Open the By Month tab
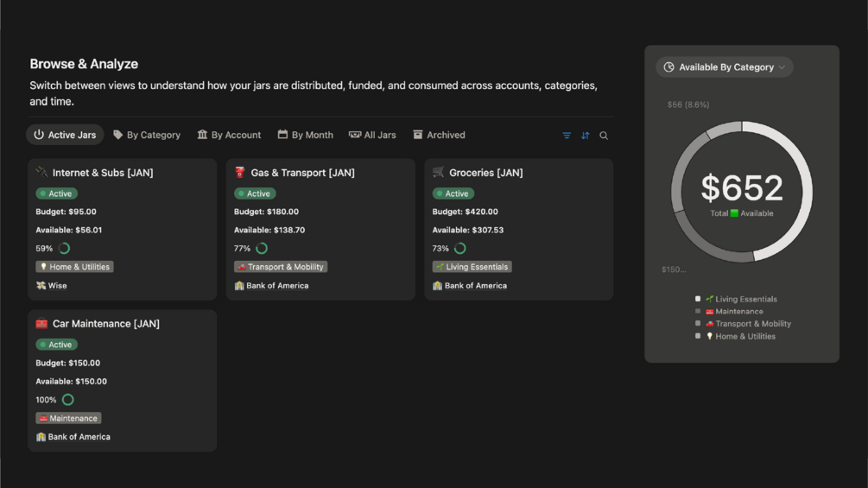The width and height of the screenshot is (868, 488). click(305, 136)
